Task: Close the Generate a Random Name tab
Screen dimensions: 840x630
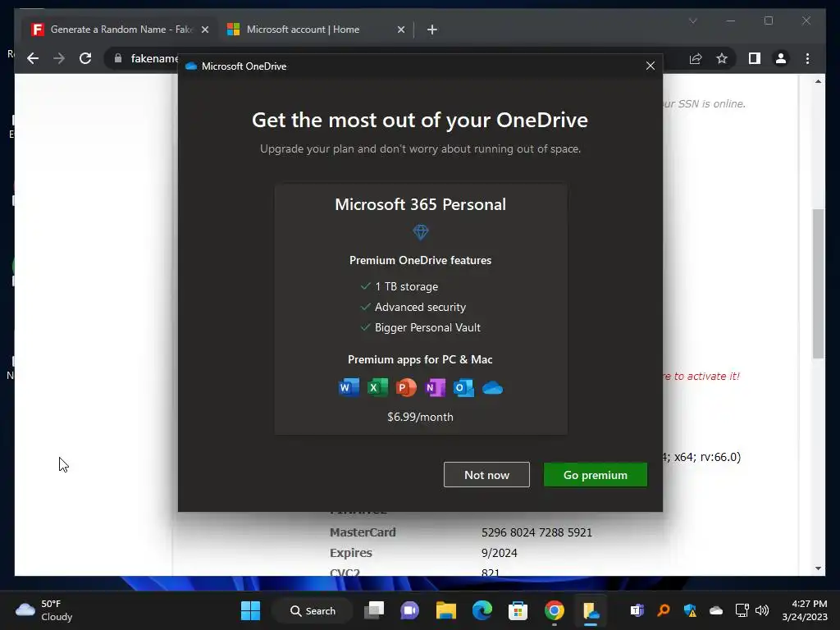Action: [x=204, y=30]
